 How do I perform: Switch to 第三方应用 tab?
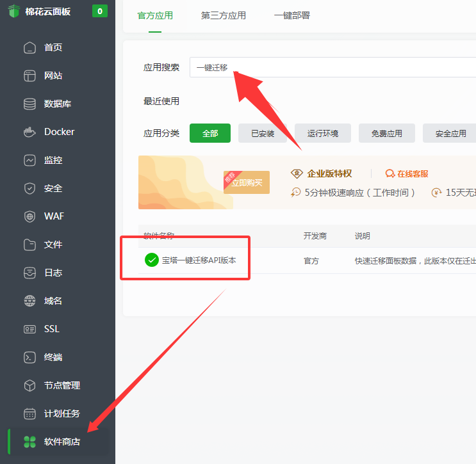coord(223,15)
